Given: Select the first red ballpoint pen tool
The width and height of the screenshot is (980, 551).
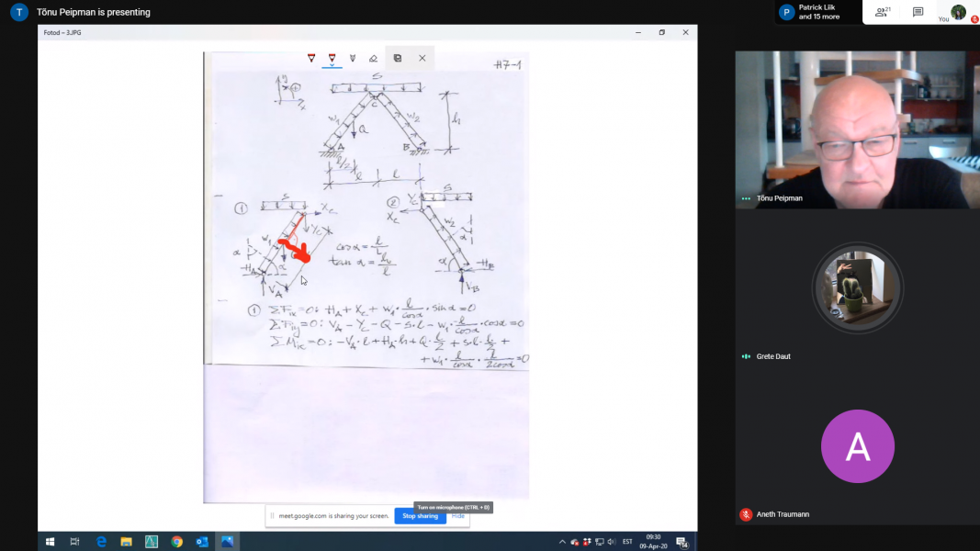Looking at the screenshot, I should [x=311, y=58].
